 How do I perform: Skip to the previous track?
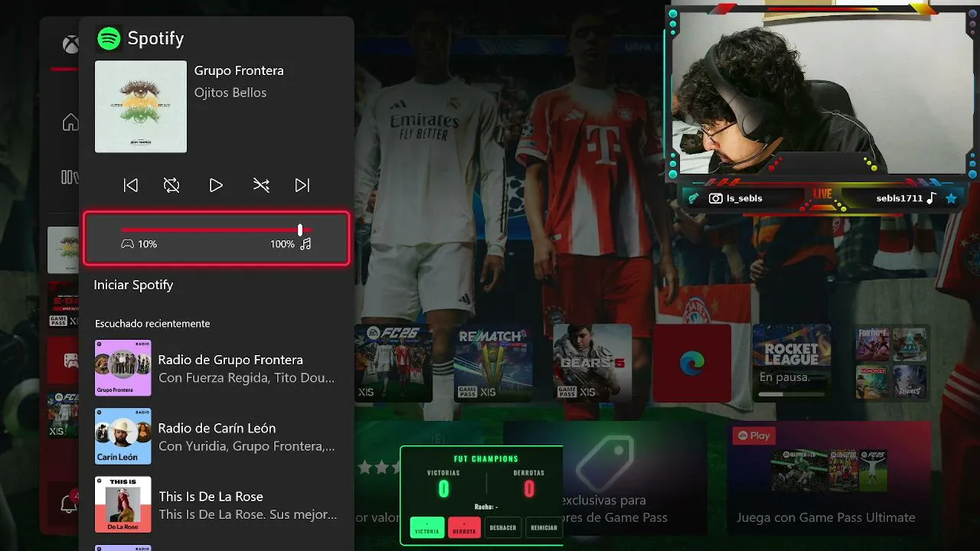(x=131, y=185)
